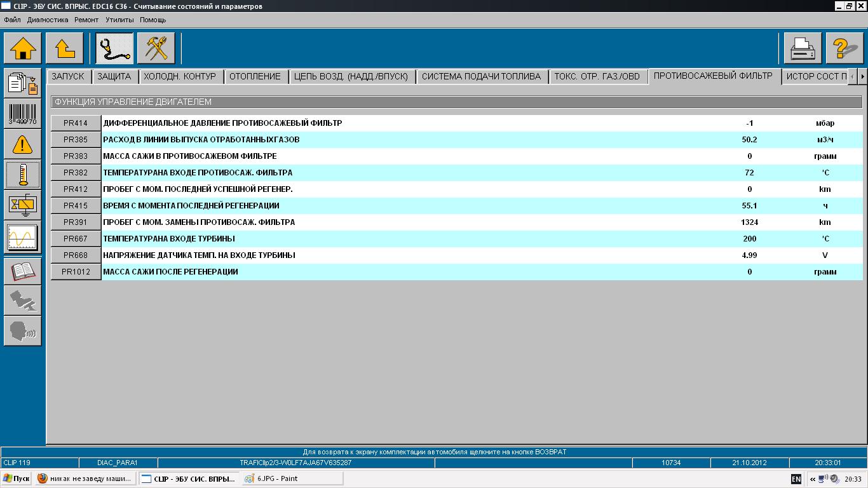Click the PR391 parameter button
Screen dimensions: 868x488
point(76,222)
